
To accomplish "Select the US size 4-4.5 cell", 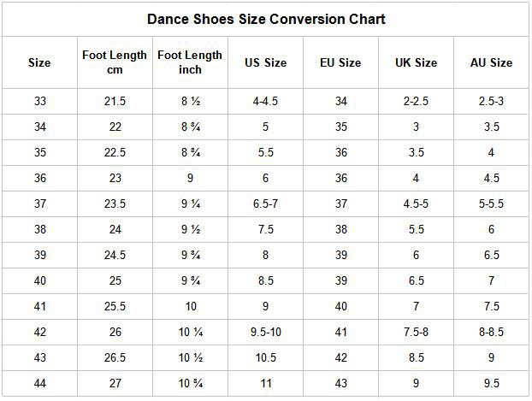I will [x=265, y=102].
